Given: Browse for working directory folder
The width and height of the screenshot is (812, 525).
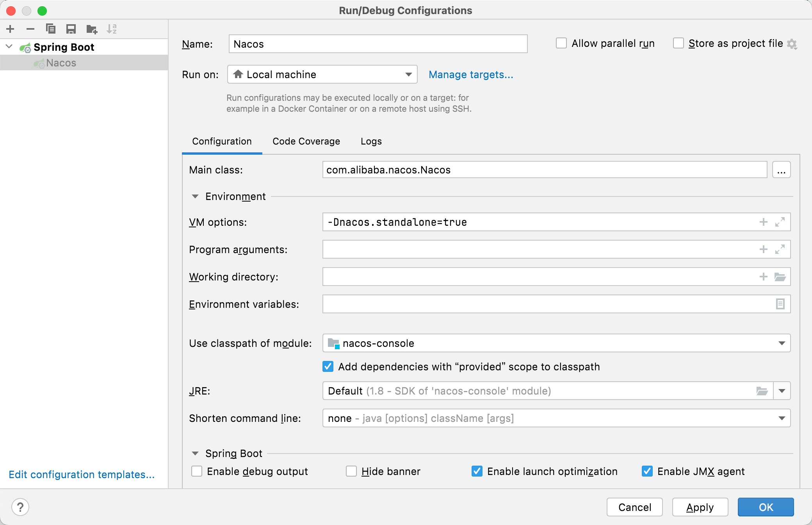Looking at the screenshot, I should (780, 277).
